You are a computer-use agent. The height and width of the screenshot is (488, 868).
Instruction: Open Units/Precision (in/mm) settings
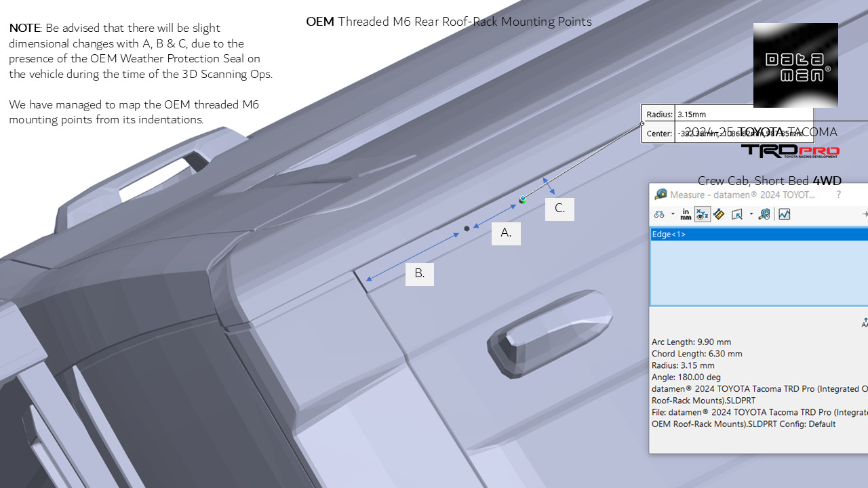pos(686,214)
